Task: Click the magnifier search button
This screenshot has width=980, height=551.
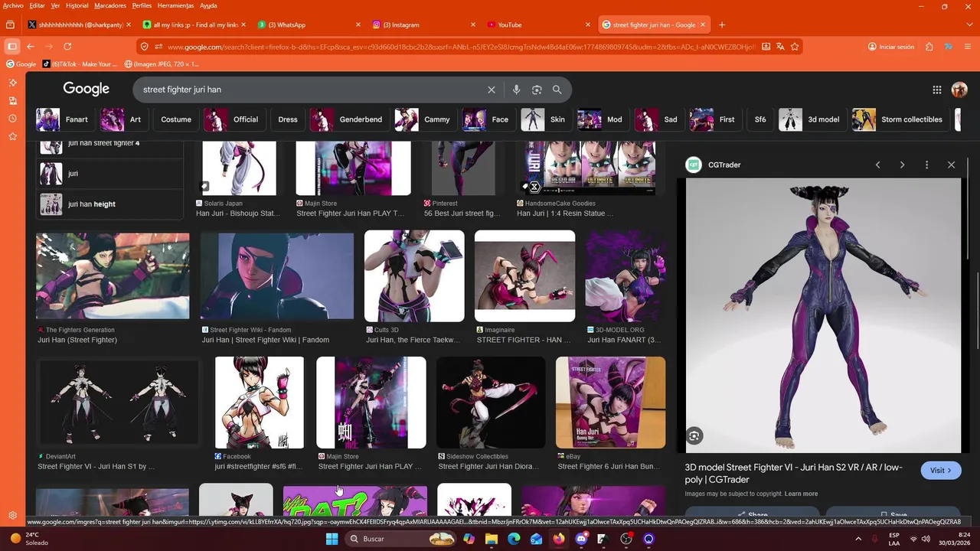Action: [557, 90]
